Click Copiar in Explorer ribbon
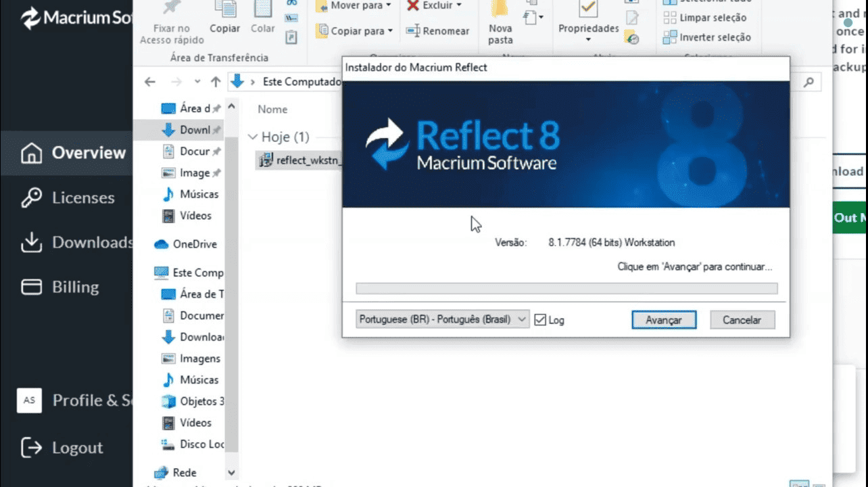 pyautogui.click(x=224, y=18)
